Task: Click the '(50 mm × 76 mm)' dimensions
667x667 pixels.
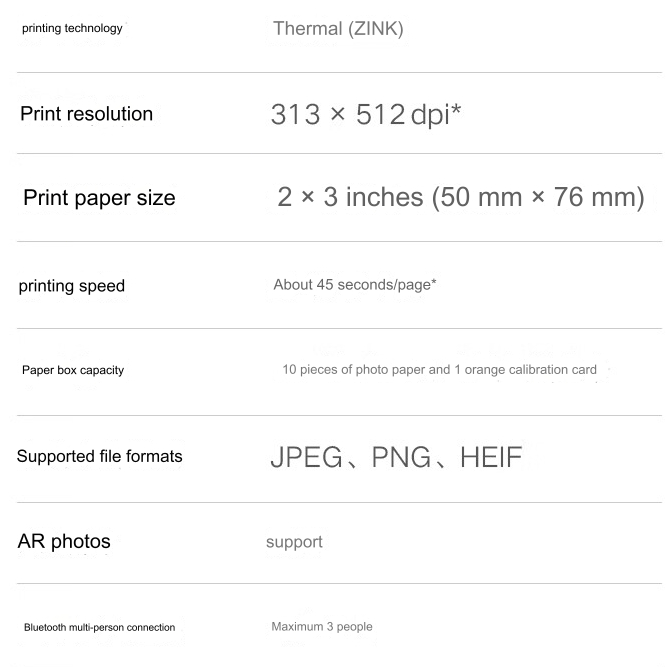Action: pyautogui.click(x=538, y=198)
